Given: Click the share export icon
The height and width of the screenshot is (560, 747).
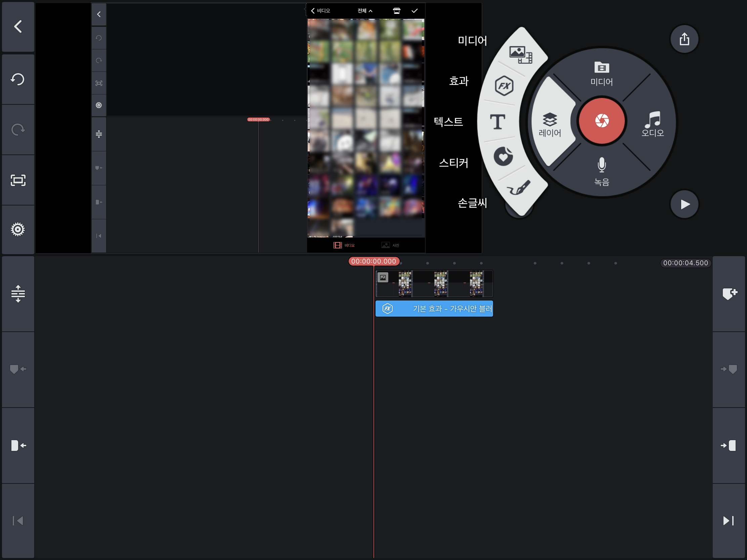Looking at the screenshot, I should (x=684, y=39).
